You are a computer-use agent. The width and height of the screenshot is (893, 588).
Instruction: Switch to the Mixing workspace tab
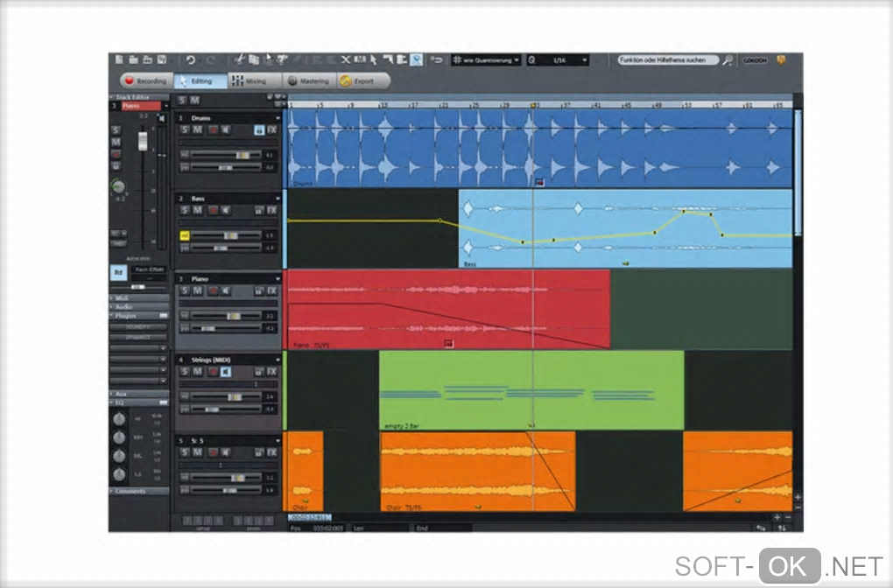coord(255,80)
